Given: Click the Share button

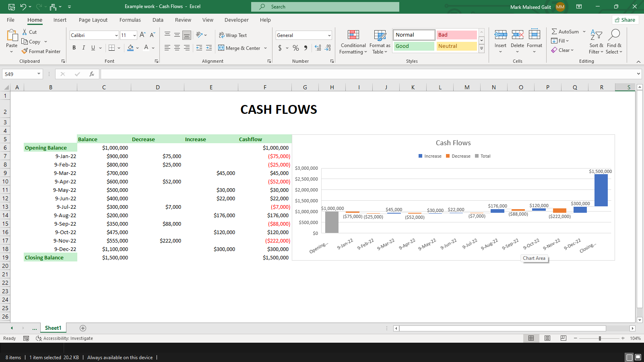Looking at the screenshot, I should [x=625, y=20].
